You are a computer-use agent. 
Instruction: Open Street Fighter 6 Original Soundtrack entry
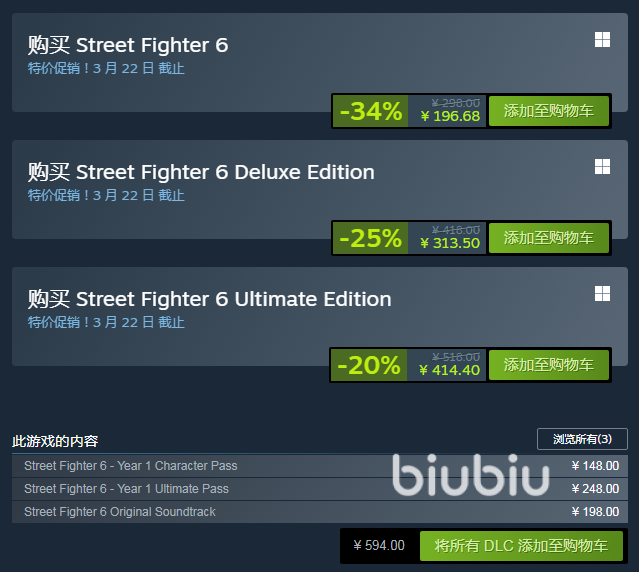120,512
